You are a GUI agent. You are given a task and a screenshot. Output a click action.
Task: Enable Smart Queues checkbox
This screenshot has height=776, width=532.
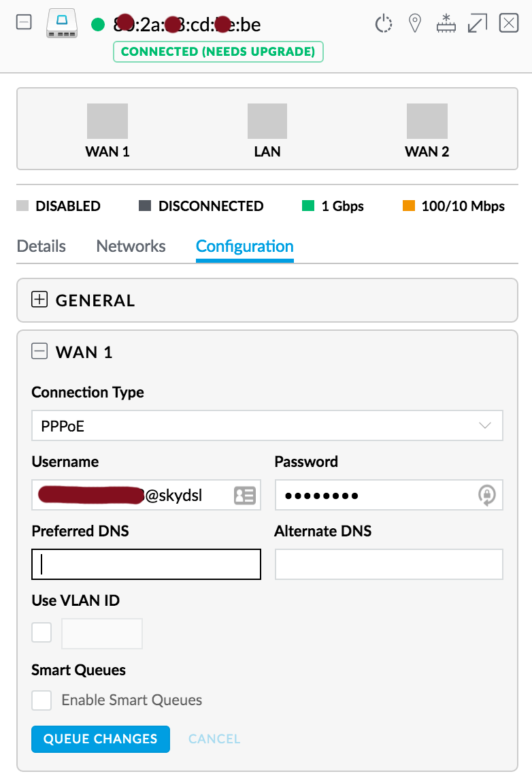(x=41, y=700)
